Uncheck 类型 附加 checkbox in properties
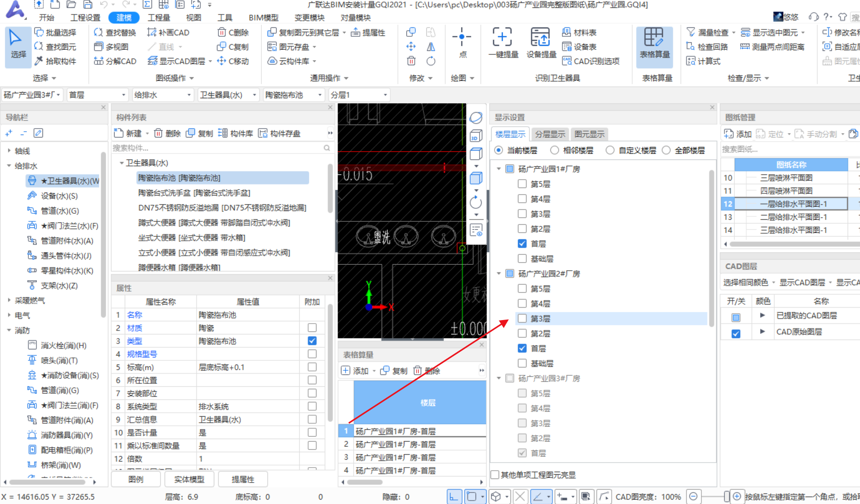Image resolution: width=860 pixels, height=504 pixels. point(312,341)
